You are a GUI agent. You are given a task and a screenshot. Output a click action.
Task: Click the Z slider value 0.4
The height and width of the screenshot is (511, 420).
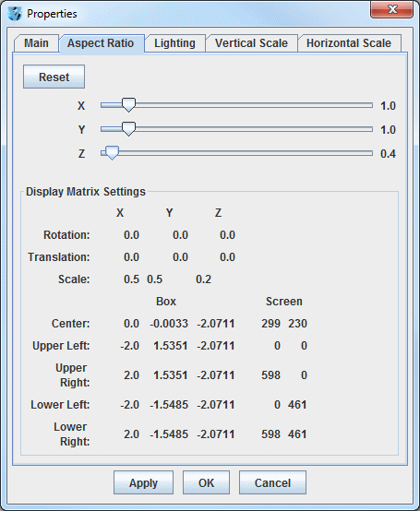(x=388, y=153)
